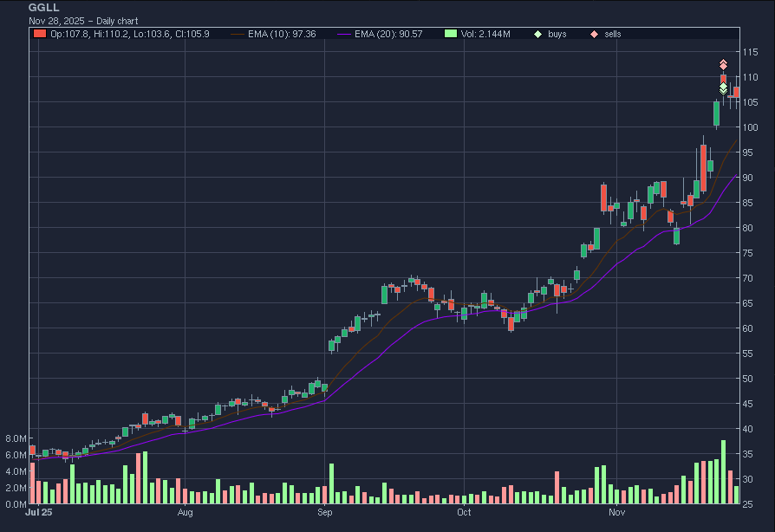Click the buy marker diamonds near 108

point(723,88)
